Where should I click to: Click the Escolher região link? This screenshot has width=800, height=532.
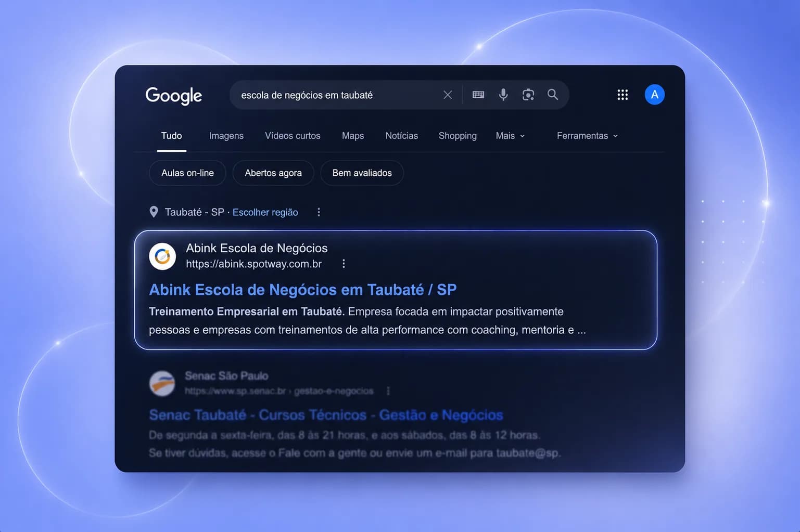coord(265,212)
